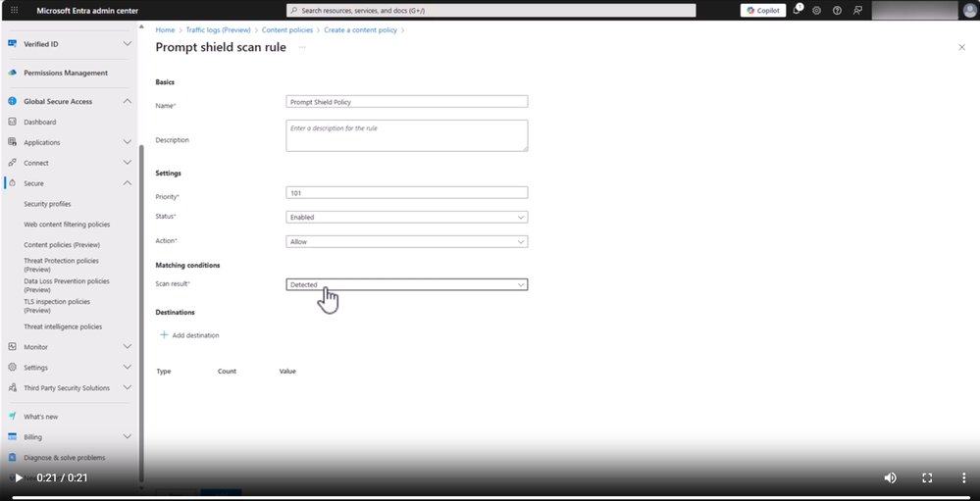Click the search resources box

click(490, 11)
